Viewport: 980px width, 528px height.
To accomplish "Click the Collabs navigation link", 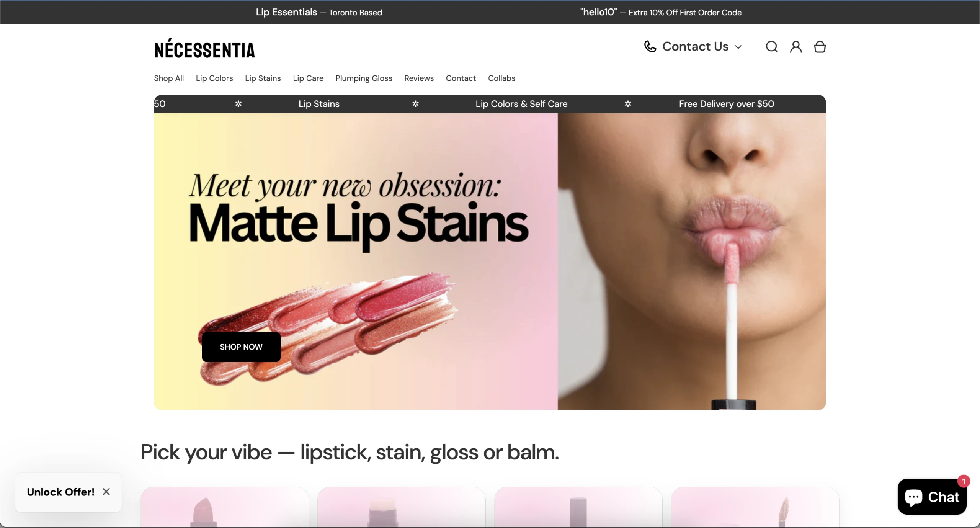I will pyautogui.click(x=501, y=78).
